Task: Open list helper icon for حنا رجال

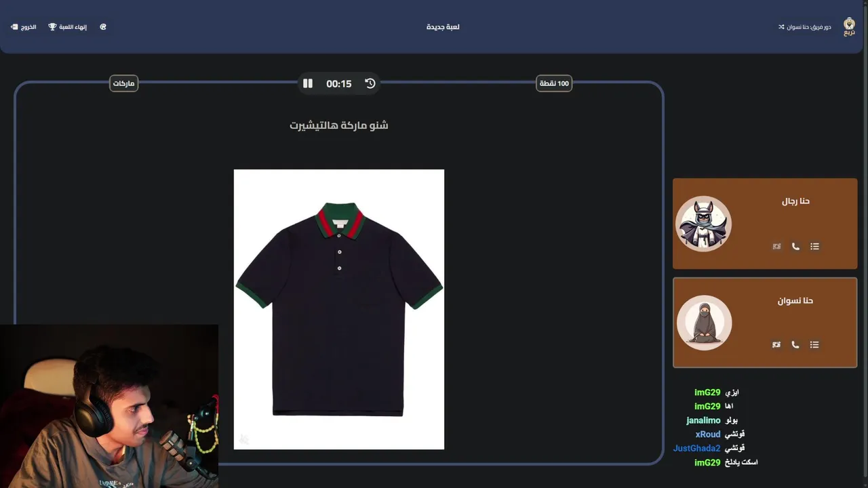Action: coord(815,247)
